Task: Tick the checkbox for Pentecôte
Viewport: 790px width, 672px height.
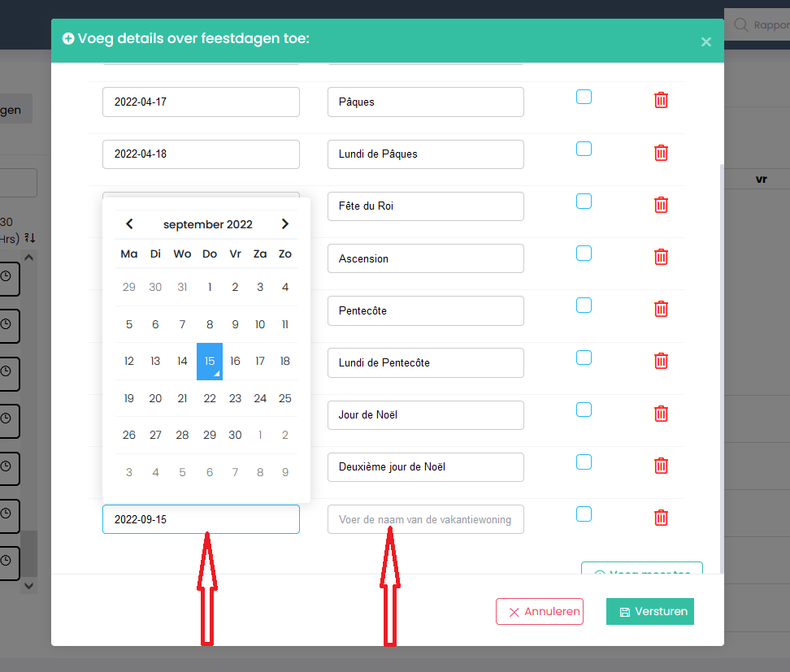Action: (x=584, y=306)
